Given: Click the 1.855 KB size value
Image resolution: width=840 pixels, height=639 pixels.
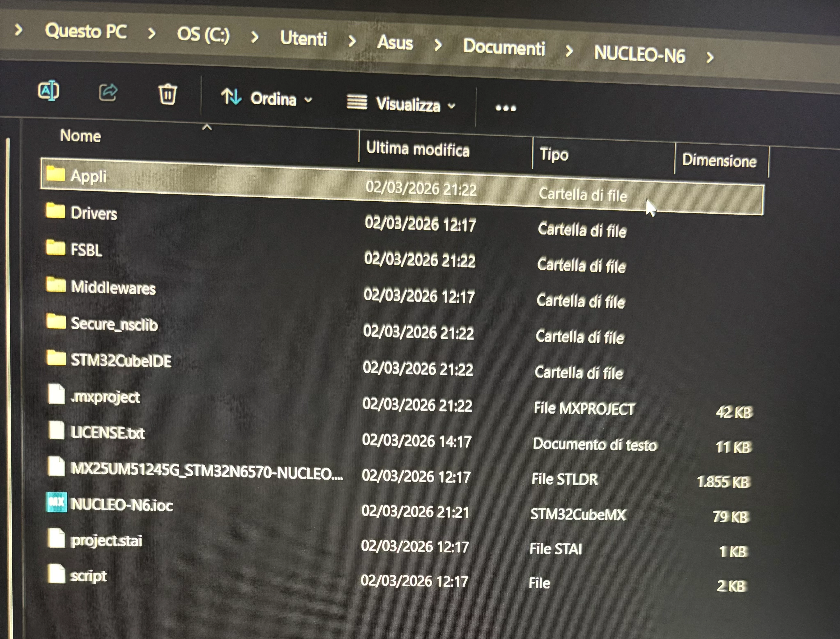Looking at the screenshot, I should (x=724, y=482).
